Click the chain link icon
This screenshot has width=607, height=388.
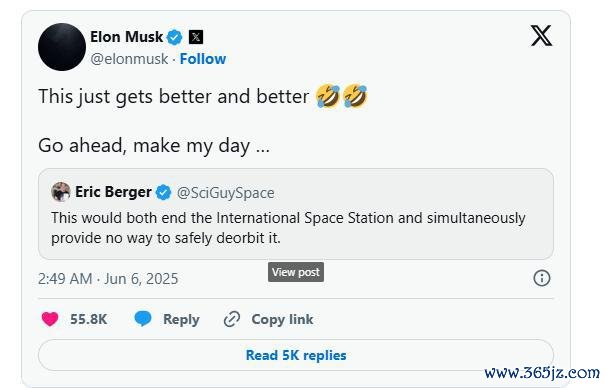tap(232, 319)
